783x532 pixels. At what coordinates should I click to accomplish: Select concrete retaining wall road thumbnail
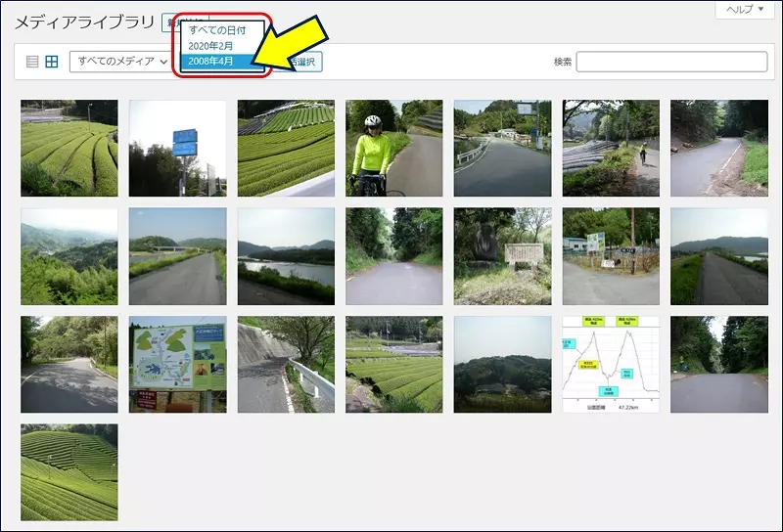click(x=286, y=365)
